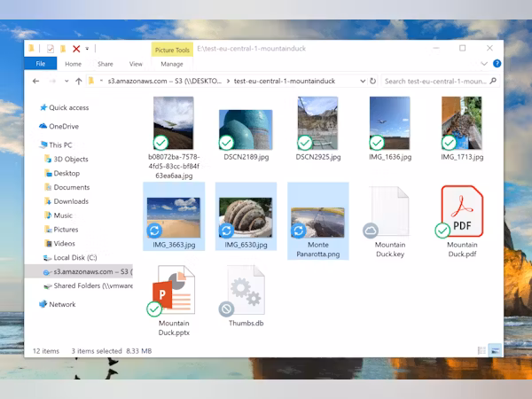This screenshot has height=399, width=532.
Task: Go up one folder level arrow
Action: [x=79, y=81]
